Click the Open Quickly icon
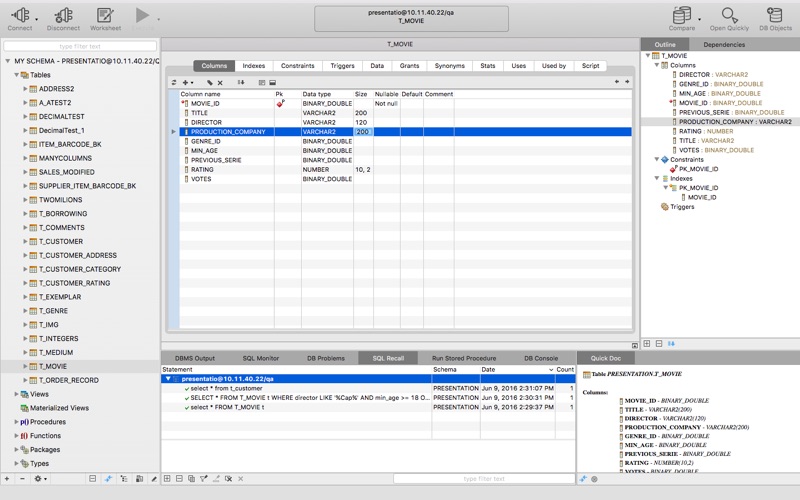Viewport: 800px width, 500px height. (730, 15)
